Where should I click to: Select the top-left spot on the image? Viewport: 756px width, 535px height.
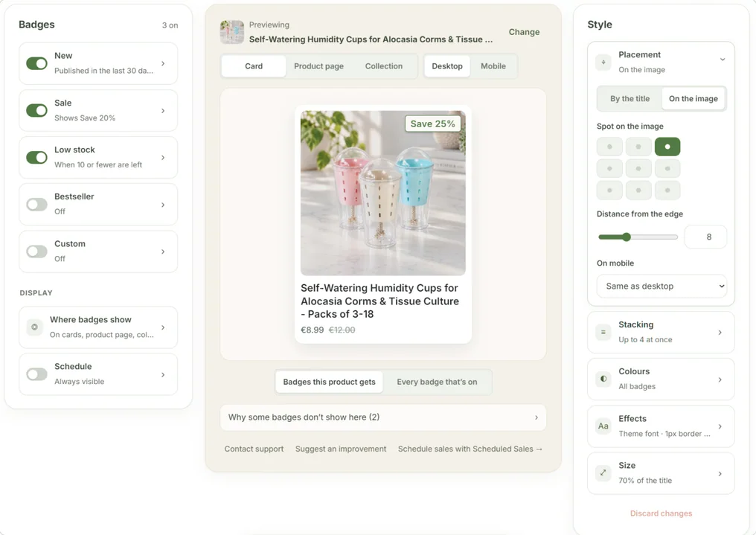tap(609, 147)
